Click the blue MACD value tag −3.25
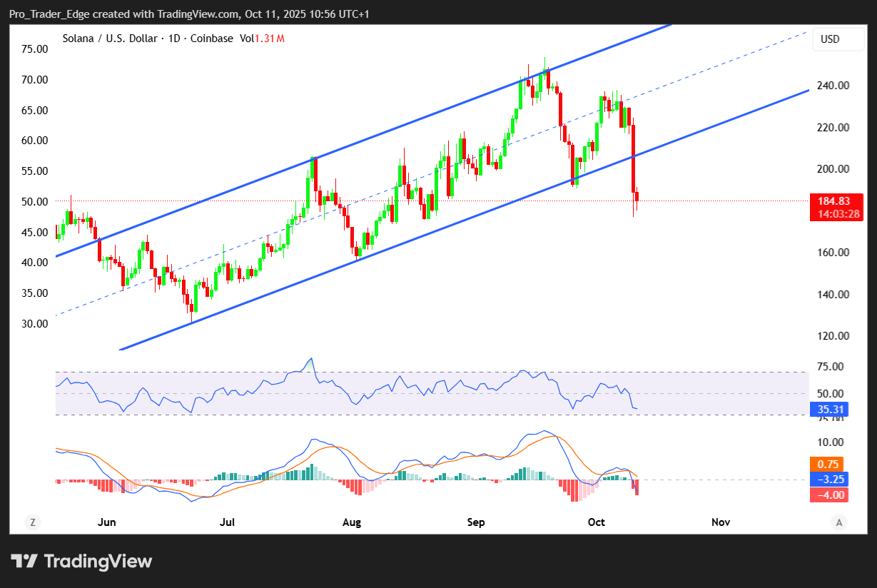Screen dimensions: 877x588 click(x=828, y=480)
